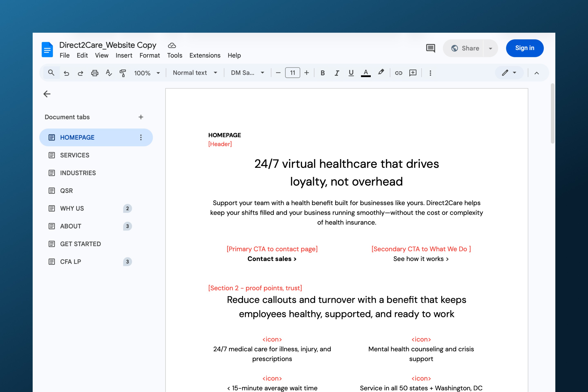Open the zoom 100% dropdown

click(147, 73)
